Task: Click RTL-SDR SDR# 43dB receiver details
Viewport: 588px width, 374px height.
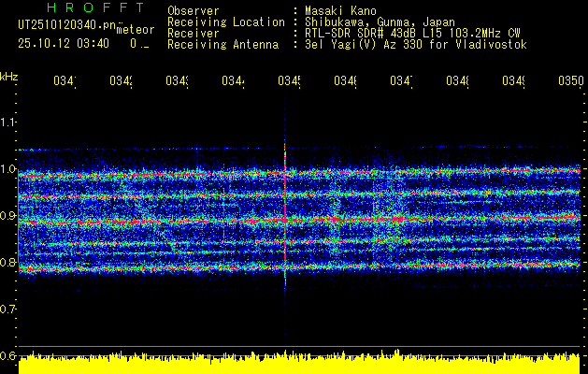Action: click(413, 34)
